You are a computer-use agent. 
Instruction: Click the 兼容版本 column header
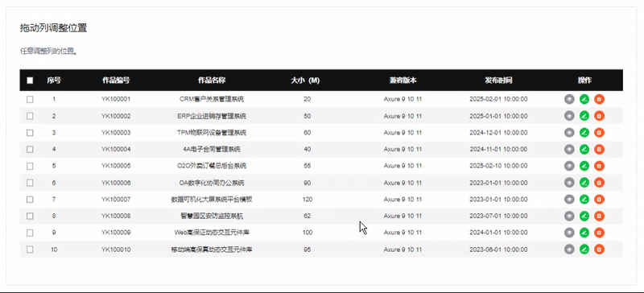point(403,80)
